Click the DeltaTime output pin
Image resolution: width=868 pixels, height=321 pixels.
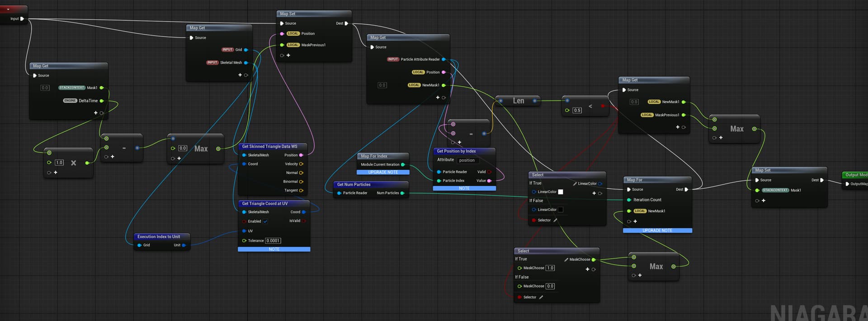point(102,101)
